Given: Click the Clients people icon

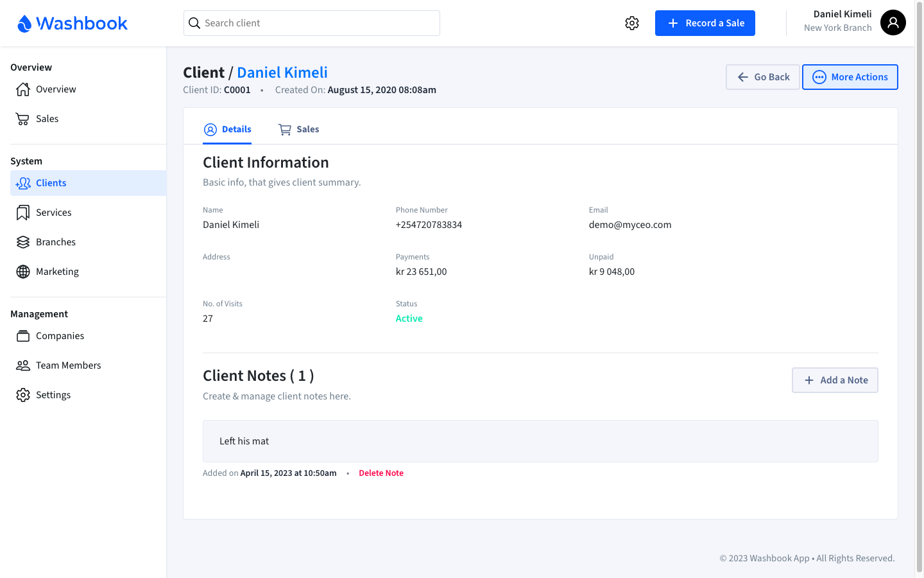Looking at the screenshot, I should click(x=21, y=183).
